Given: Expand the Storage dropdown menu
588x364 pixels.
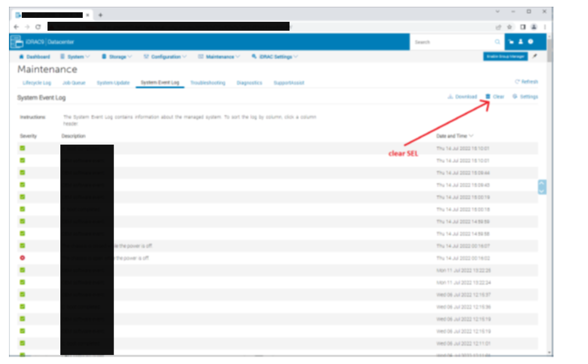Looking at the screenshot, I should coord(117,56).
